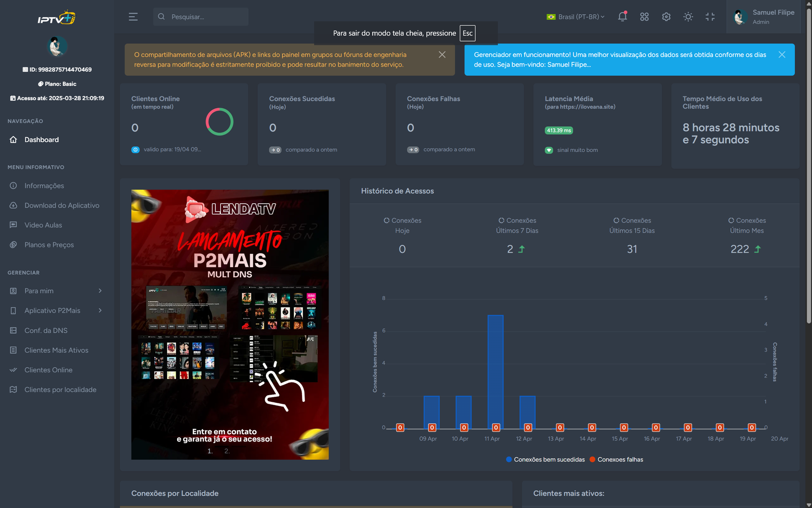
Task: Open the apps grid icon
Action: coord(645,17)
